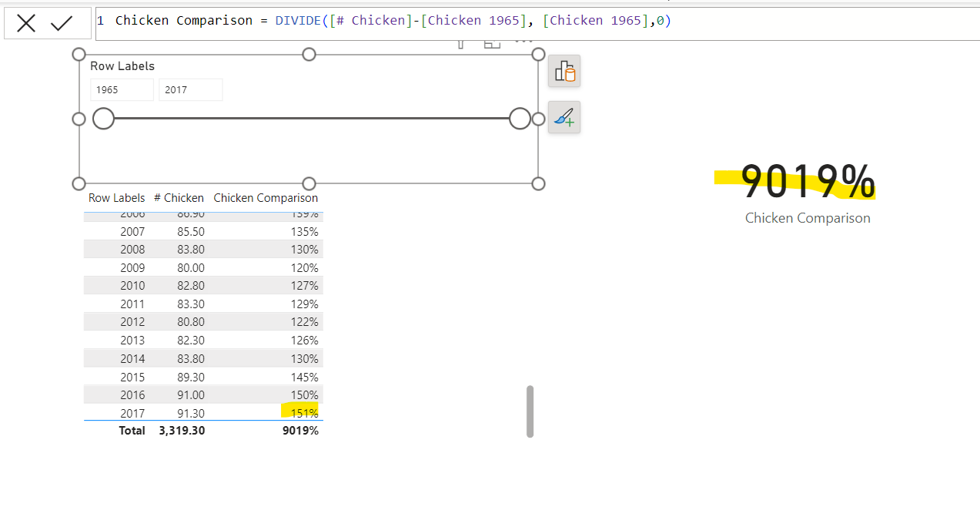Image resolution: width=980 pixels, height=527 pixels.
Task: Select the 1965 start year input box
Action: (x=122, y=90)
